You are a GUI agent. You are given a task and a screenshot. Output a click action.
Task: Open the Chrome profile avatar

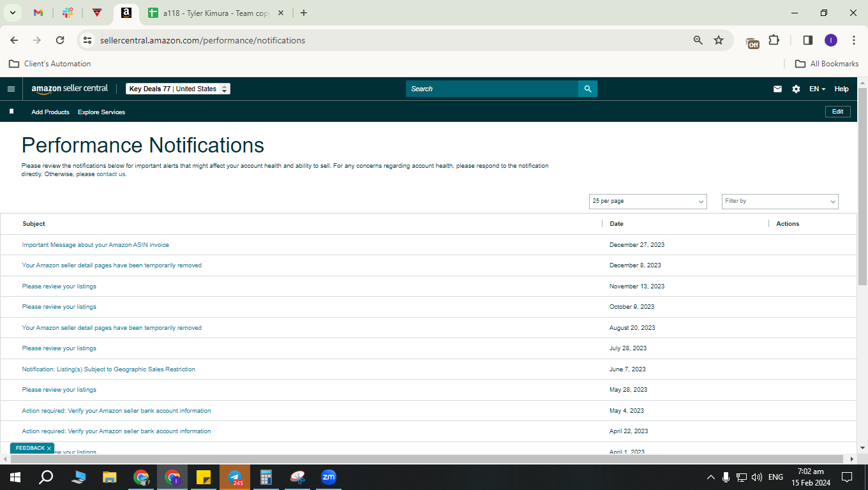(x=830, y=40)
